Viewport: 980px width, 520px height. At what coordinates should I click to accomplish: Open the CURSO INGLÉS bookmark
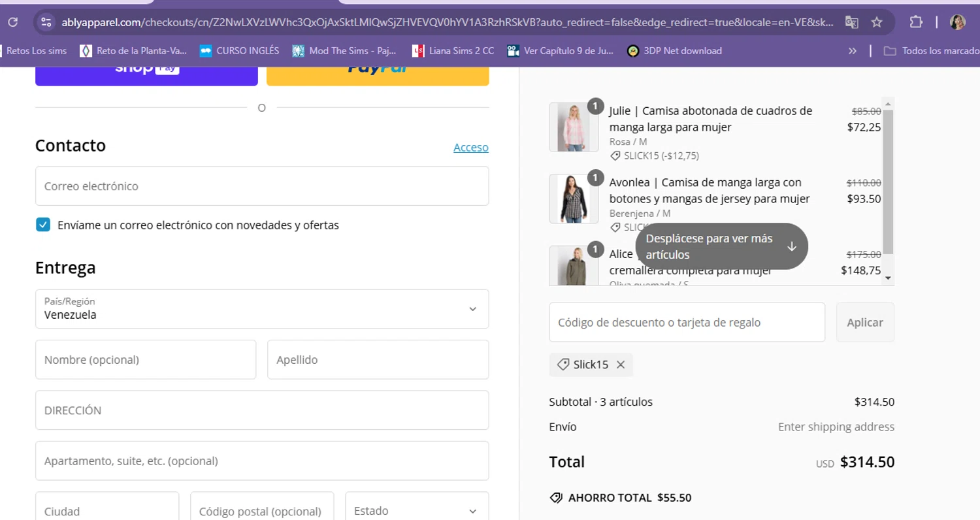pos(240,50)
